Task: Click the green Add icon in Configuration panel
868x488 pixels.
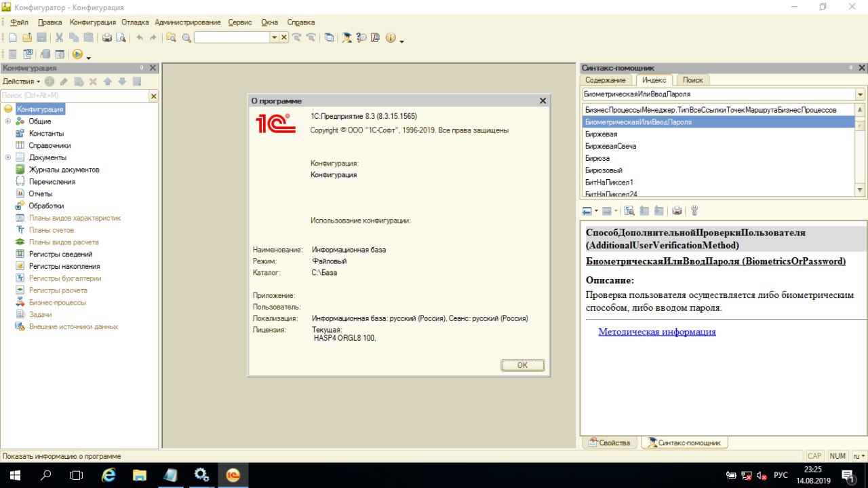Action: 50,81
